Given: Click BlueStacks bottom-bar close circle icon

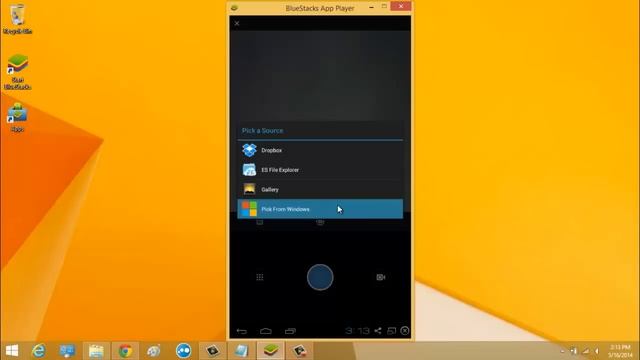Looking at the screenshot, I should pyautogui.click(x=404, y=331).
